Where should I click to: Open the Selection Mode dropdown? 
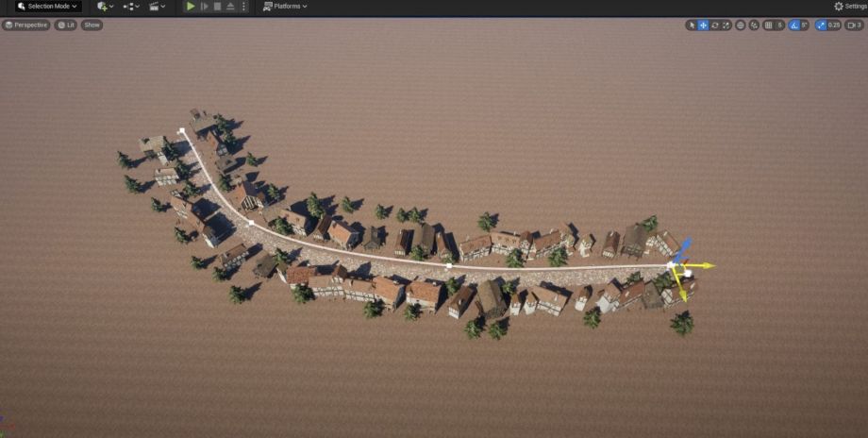pyautogui.click(x=48, y=7)
